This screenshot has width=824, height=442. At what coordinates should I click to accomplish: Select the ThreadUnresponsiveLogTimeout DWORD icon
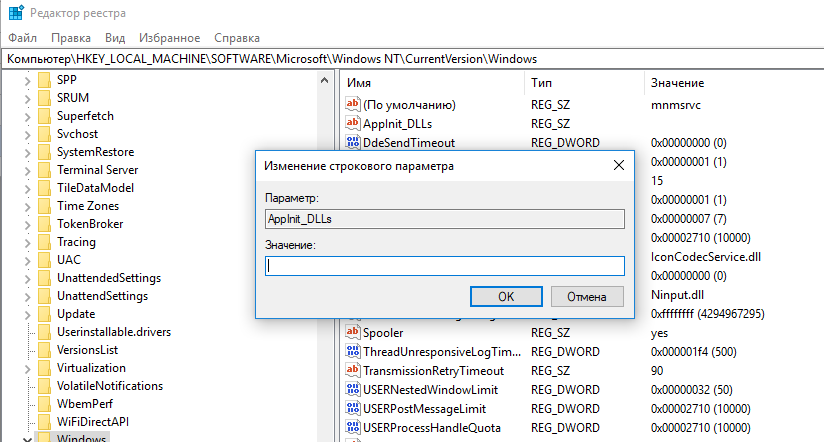[352, 352]
